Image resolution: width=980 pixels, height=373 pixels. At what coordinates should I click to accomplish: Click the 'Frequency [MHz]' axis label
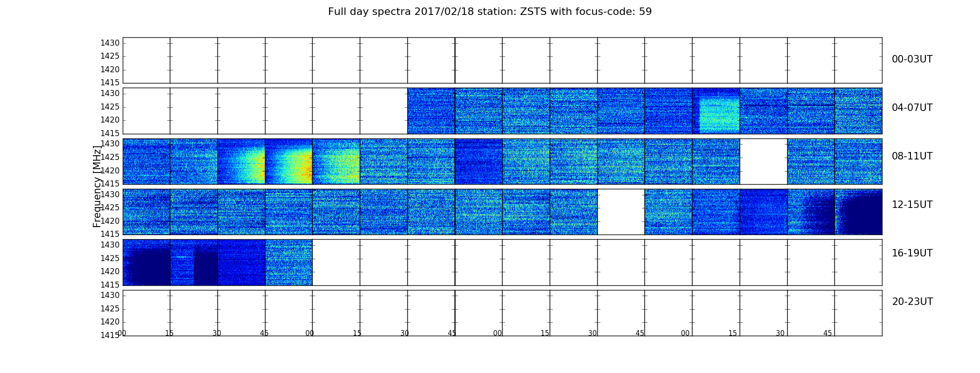(97, 186)
